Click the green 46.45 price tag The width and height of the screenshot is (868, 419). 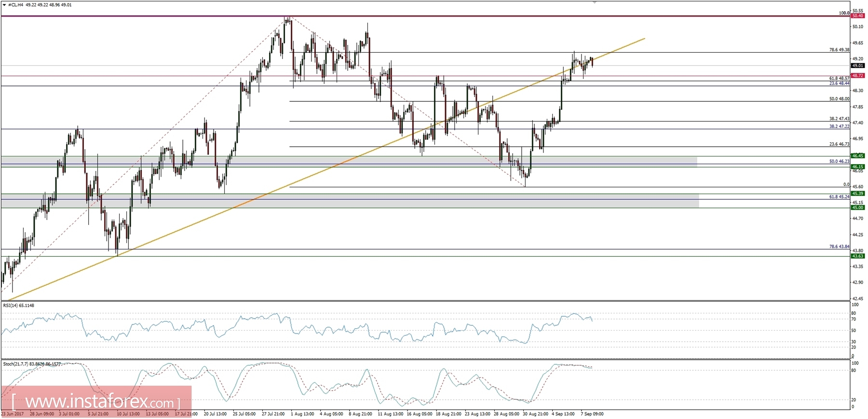pos(858,156)
